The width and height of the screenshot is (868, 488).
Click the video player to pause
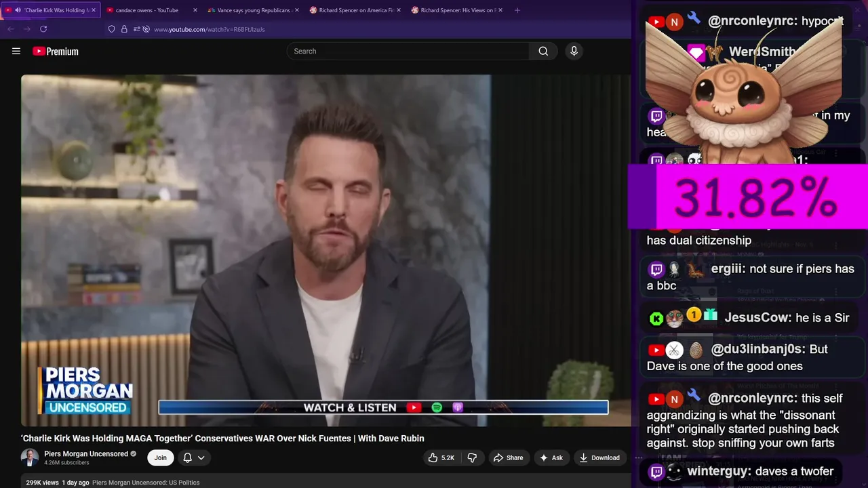325,250
